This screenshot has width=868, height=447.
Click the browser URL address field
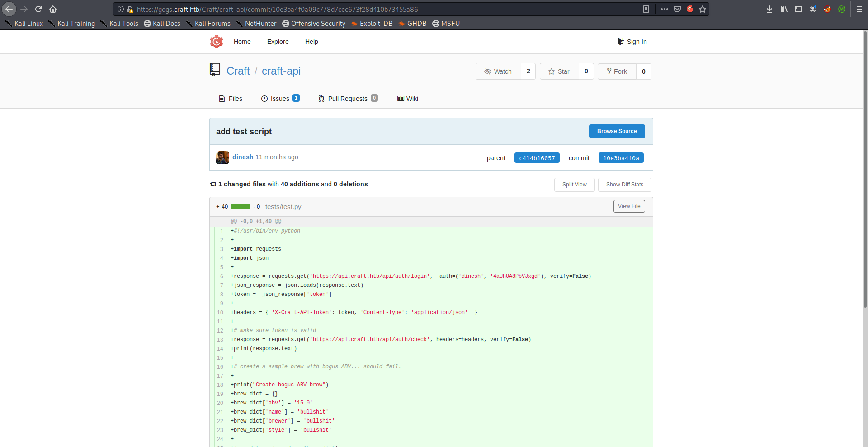pos(362,9)
